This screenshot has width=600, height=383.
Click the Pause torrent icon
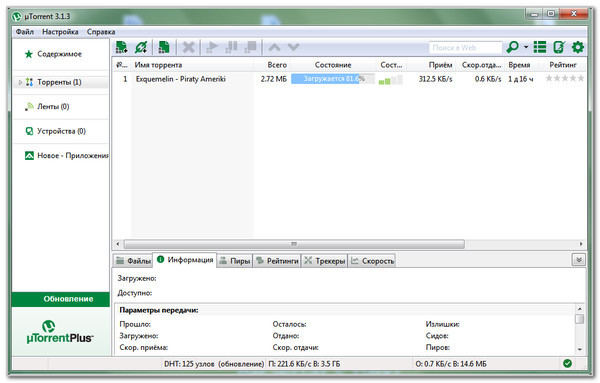(231, 47)
